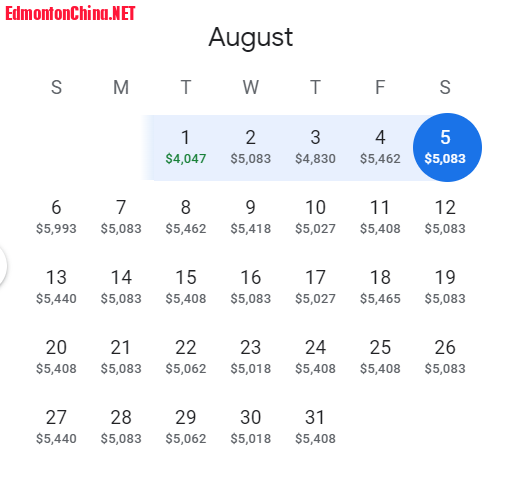523x487 pixels.
Task: Select August 31 with $5,408 fare
Action: click(x=315, y=427)
